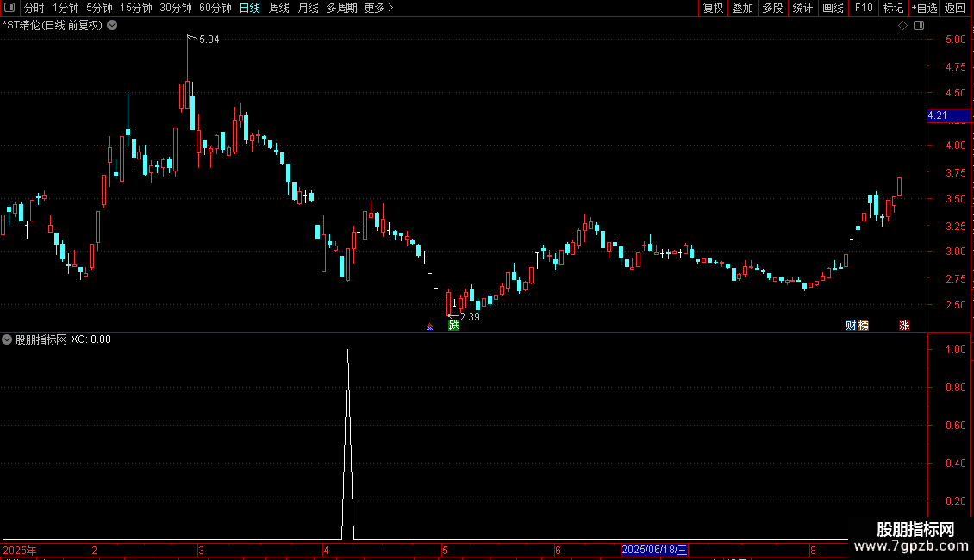Expand the 更多 periods menu
974x560 pixels.
(x=379, y=8)
